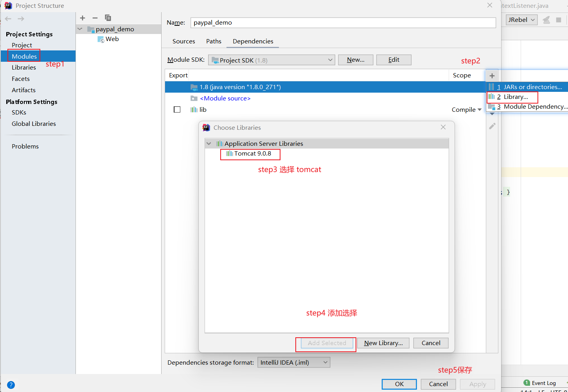This screenshot has height=392, width=568.
Task: Collapse the paypal_demo module tree node
Action: tap(80, 29)
